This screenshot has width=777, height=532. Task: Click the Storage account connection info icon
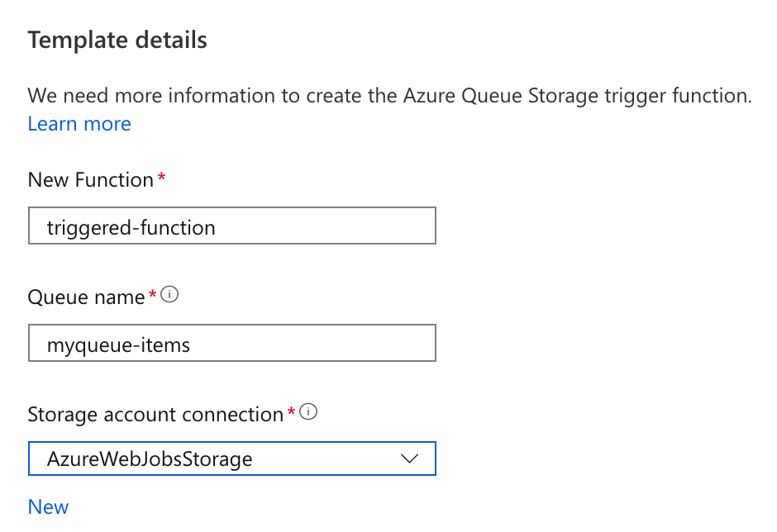coord(308,412)
